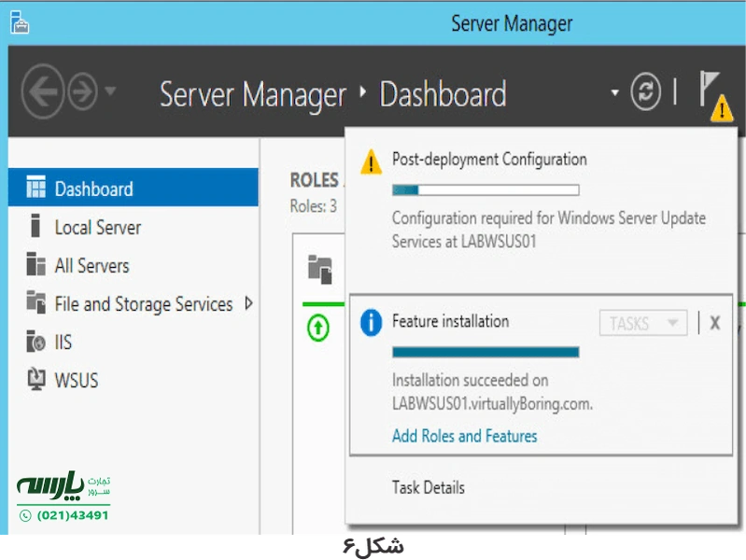Click the yellow Post-deployment warning triangle
746x560 pixels.
pyautogui.click(x=371, y=162)
